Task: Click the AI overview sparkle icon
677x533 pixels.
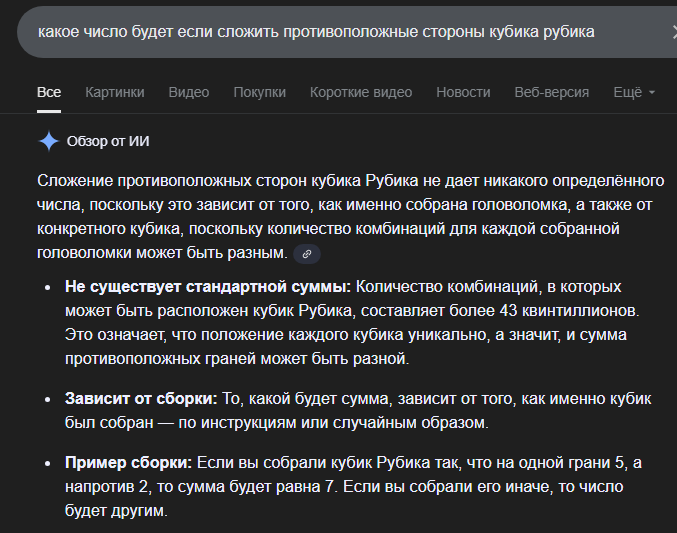Action: [x=49, y=141]
